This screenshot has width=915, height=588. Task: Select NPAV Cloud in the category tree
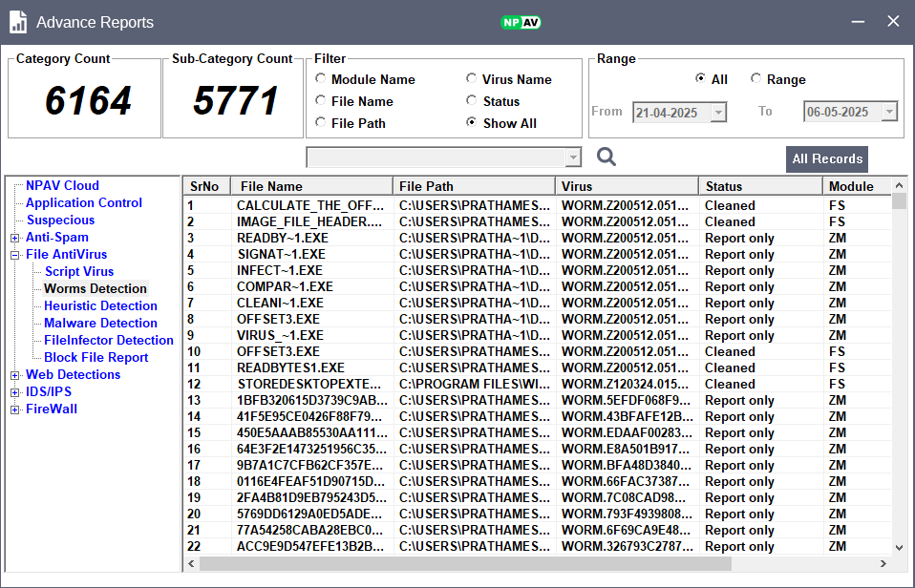point(62,186)
